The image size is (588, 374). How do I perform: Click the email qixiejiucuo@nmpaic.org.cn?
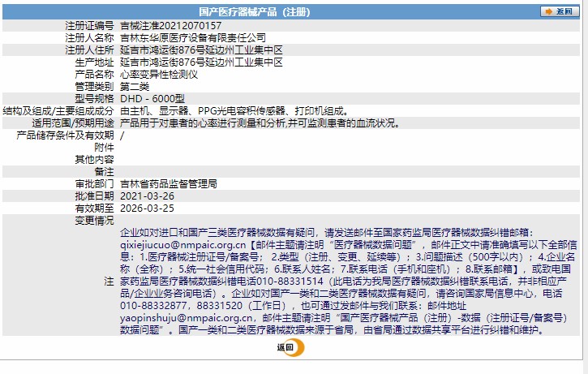(183, 245)
